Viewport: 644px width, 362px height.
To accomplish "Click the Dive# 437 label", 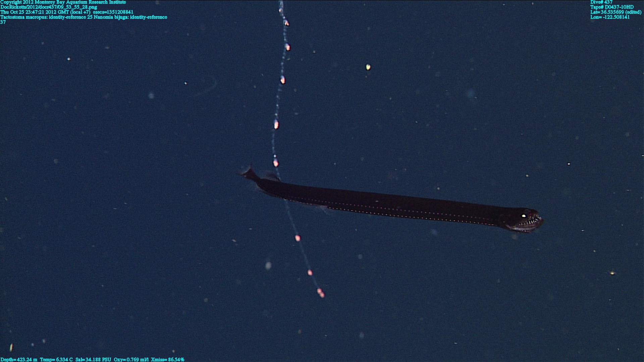I will pos(601,2).
